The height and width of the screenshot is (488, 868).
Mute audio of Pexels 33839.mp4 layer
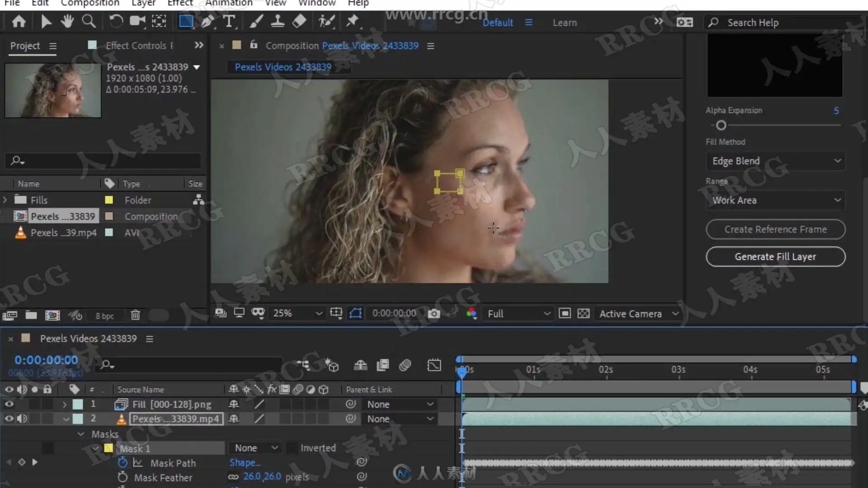point(22,418)
